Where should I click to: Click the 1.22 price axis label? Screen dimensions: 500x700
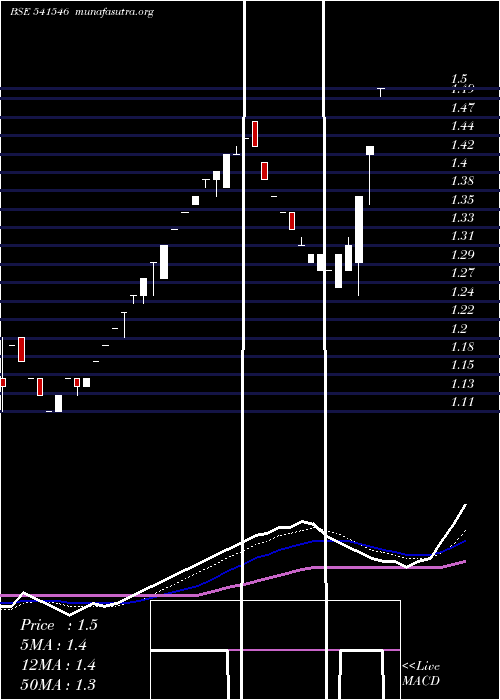click(x=463, y=310)
